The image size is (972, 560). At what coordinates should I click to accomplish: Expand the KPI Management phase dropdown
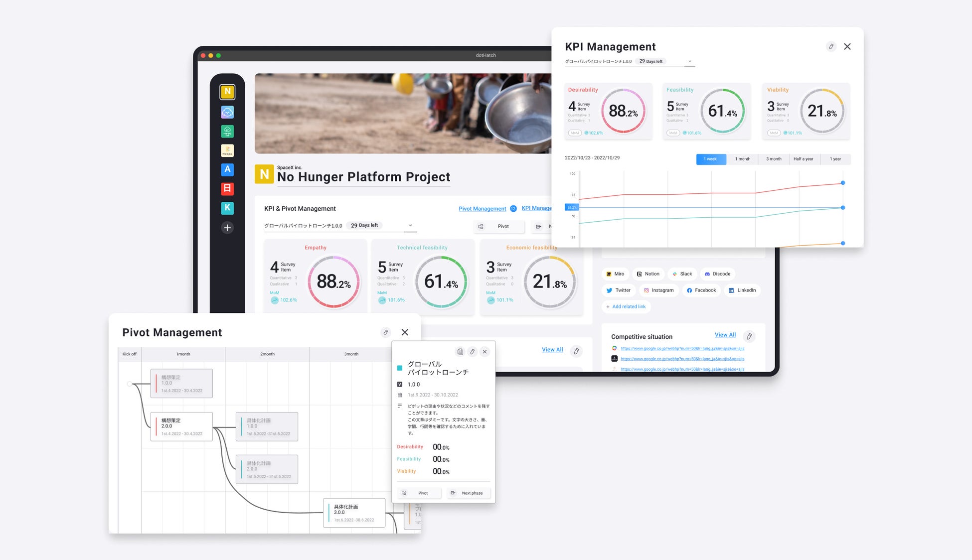click(x=690, y=61)
